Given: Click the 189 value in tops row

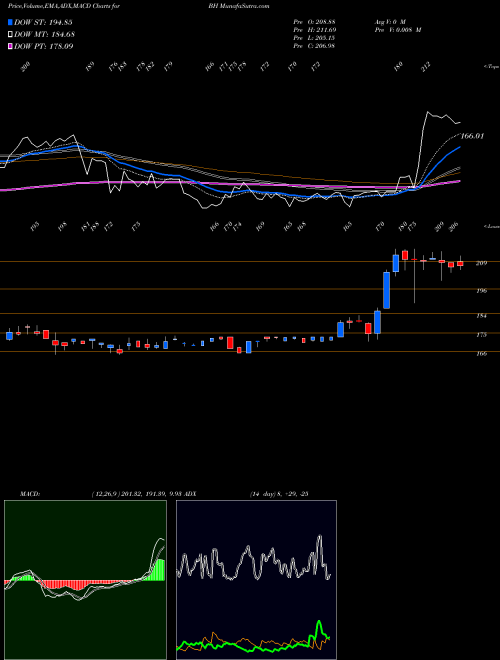Looking at the screenshot, I should tap(90, 67).
